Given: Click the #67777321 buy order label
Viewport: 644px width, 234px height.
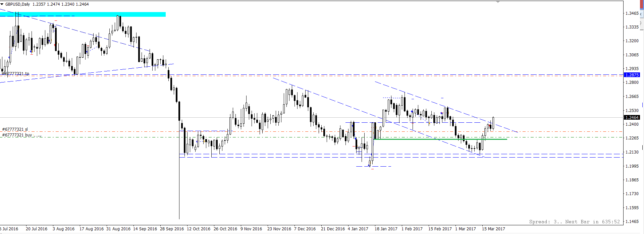Looking at the screenshot, I should coord(17,135).
